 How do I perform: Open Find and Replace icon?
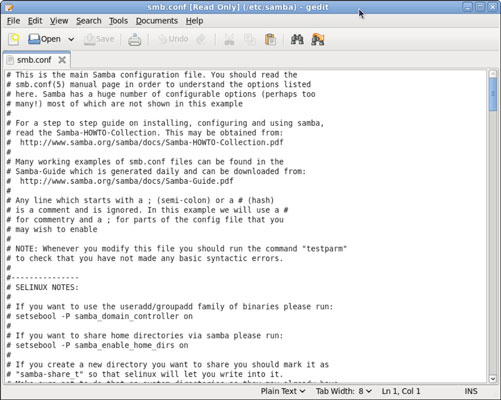318,39
